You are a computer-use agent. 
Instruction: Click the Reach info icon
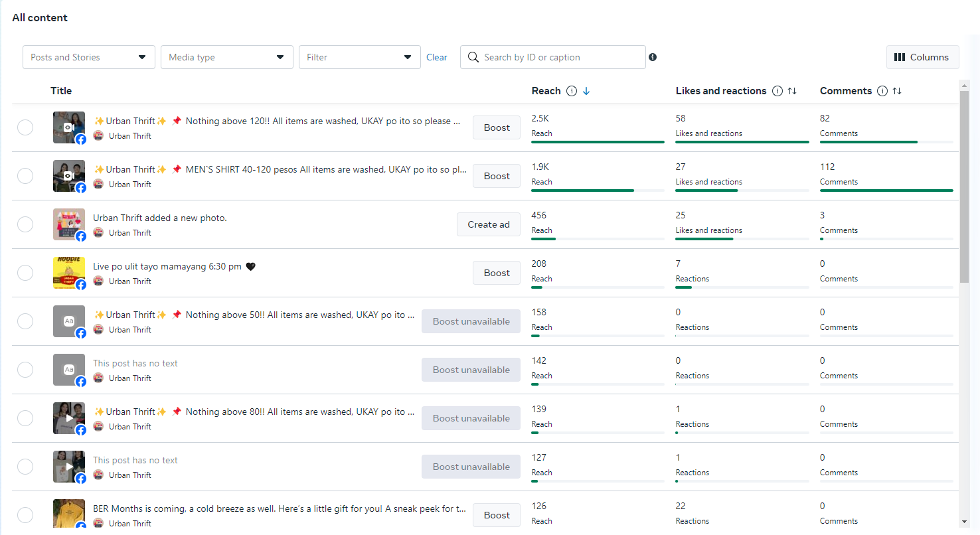point(572,91)
